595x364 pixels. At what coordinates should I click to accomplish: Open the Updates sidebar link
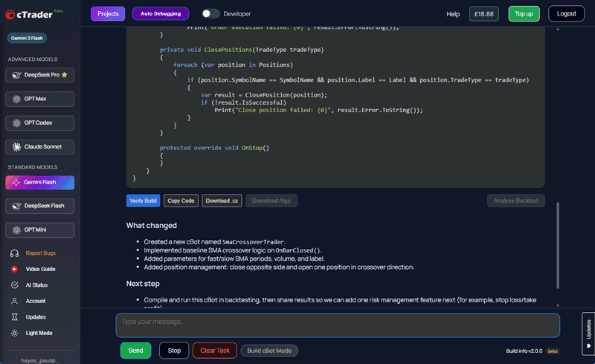pos(36,317)
